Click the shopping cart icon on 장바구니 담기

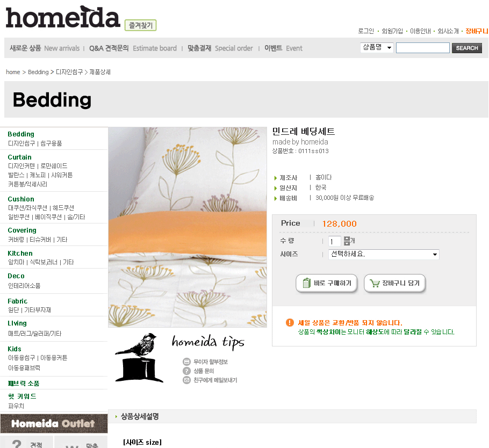point(375,283)
